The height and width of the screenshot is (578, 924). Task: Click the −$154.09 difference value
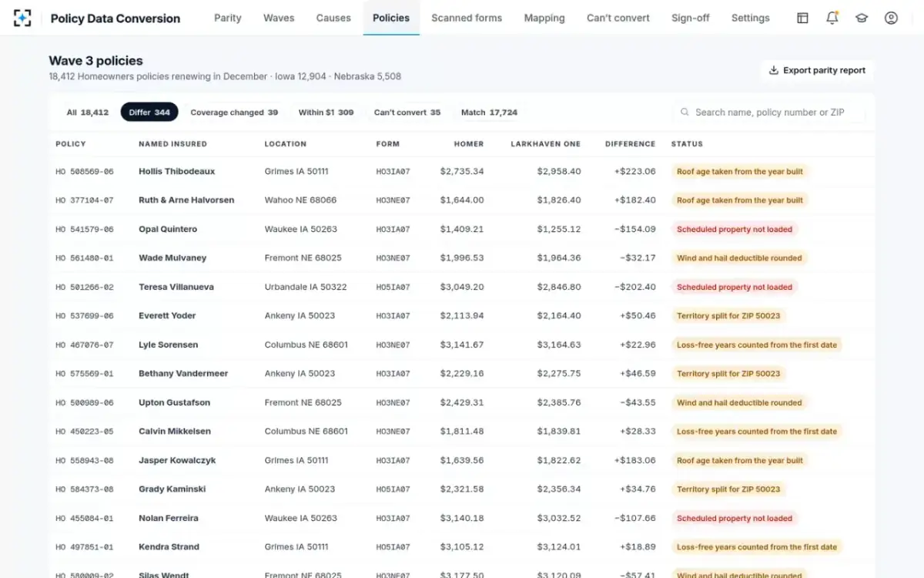[x=635, y=230]
